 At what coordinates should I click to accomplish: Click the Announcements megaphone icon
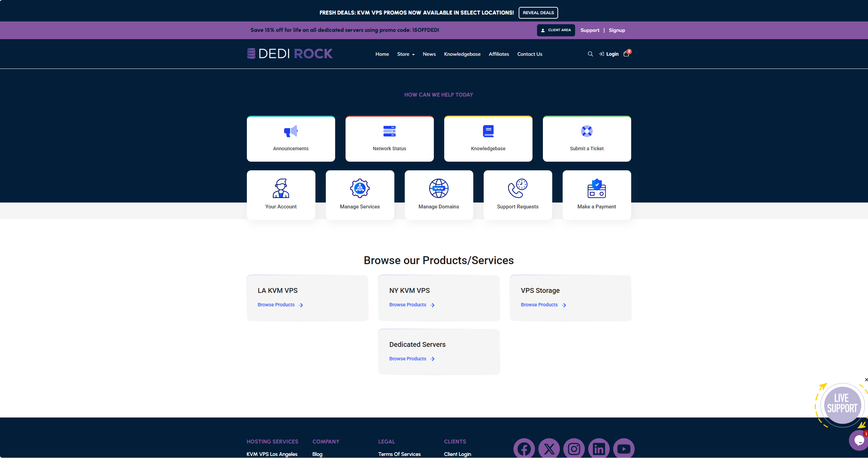coord(291,131)
